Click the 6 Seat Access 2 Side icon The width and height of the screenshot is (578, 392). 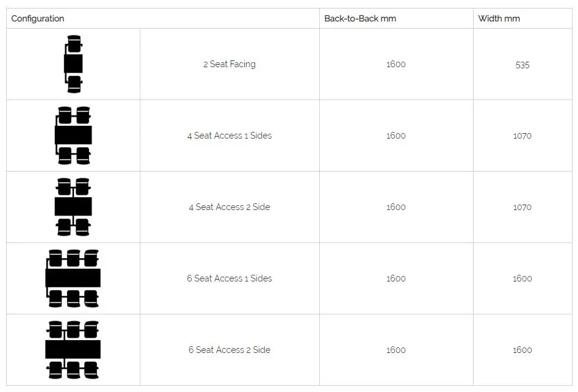pyautogui.click(x=73, y=350)
